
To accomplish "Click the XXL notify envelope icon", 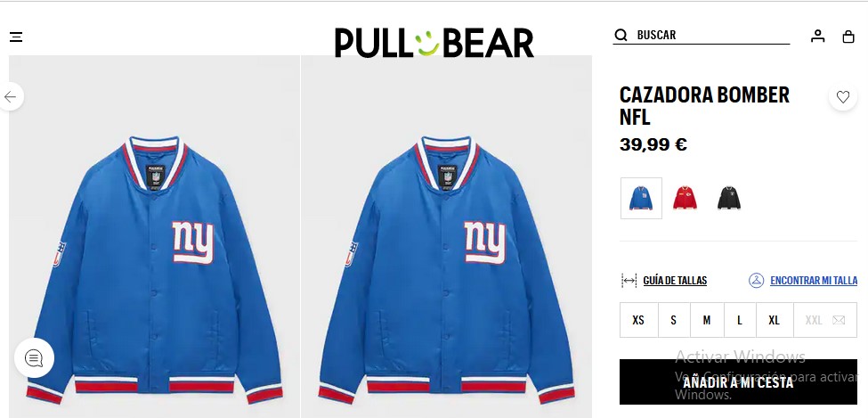I will click(x=839, y=320).
